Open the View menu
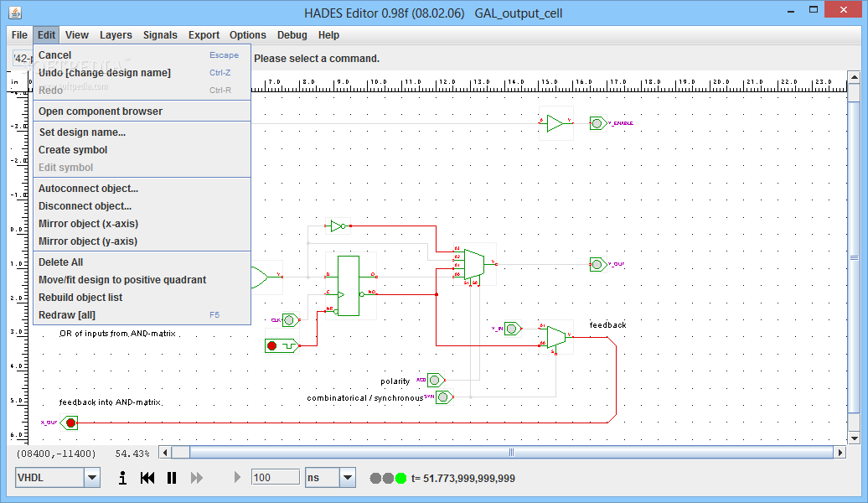Viewport: 868px width, 503px height. pos(77,35)
